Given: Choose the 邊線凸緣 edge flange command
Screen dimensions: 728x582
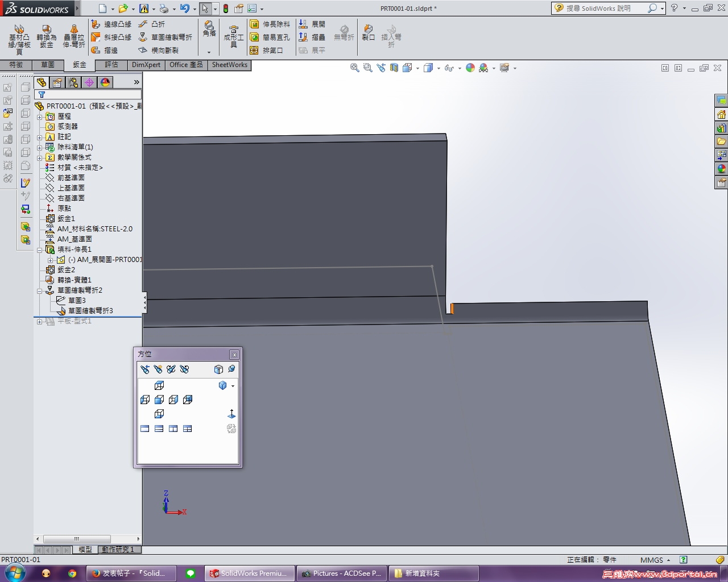Looking at the screenshot, I should [x=111, y=24].
